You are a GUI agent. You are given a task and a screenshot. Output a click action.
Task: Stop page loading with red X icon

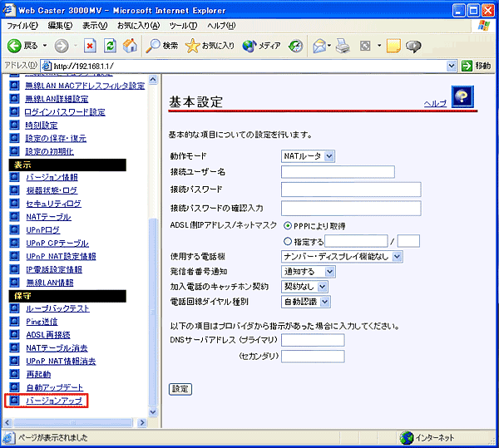[x=90, y=46]
